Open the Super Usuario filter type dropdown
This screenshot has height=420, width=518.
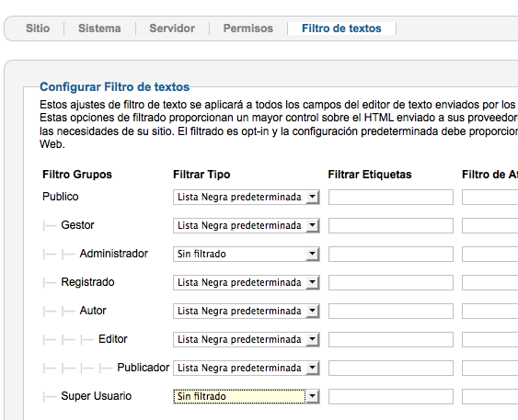coord(246,396)
